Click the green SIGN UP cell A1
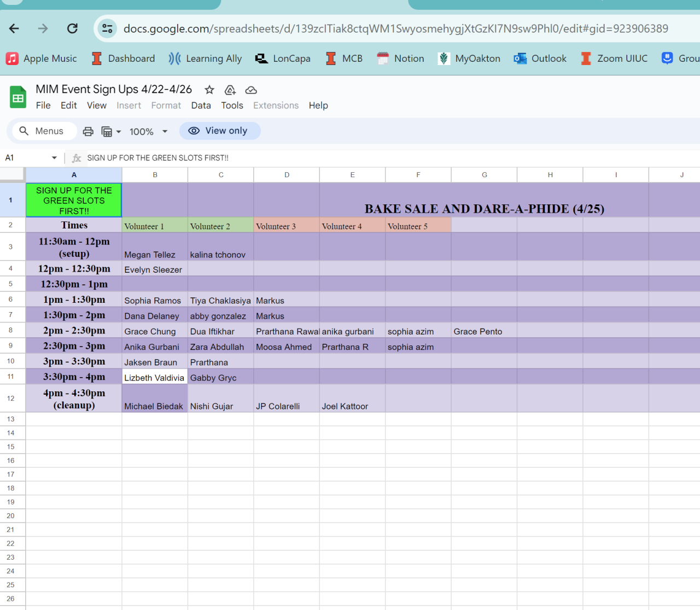 (x=74, y=200)
